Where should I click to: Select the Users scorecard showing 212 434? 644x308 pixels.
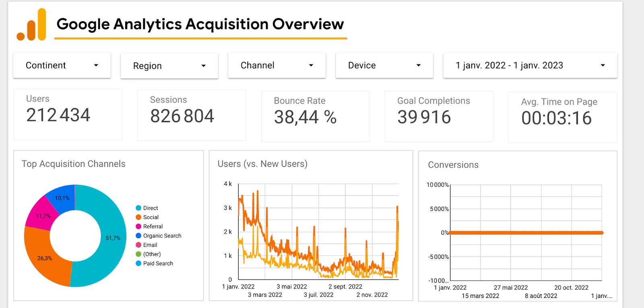coord(68,114)
